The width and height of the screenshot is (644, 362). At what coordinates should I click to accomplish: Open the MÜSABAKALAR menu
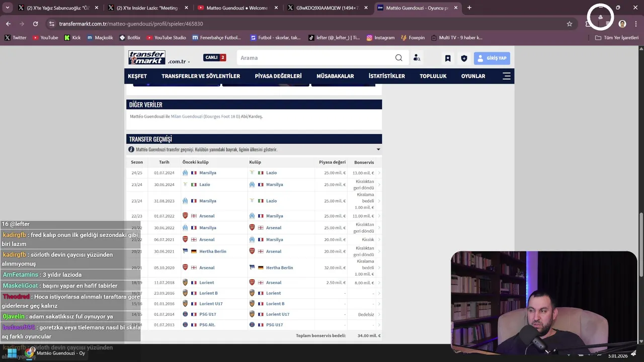pos(335,76)
